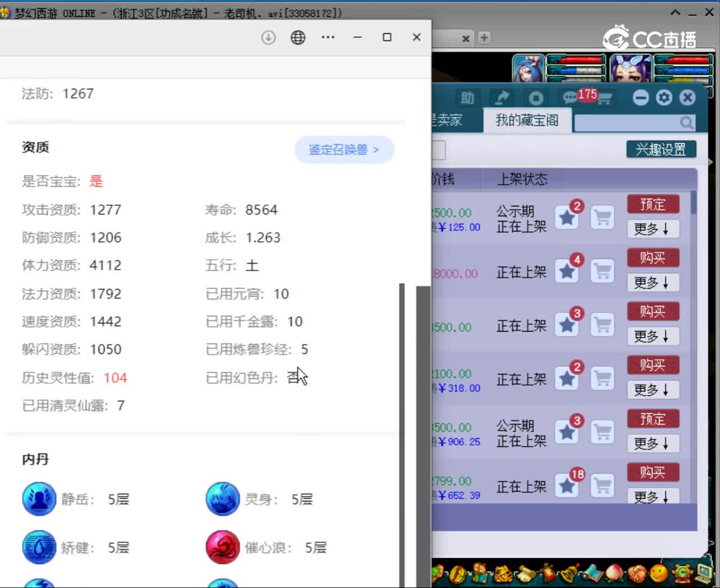Open 兴趣设置 button
The image size is (720, 588).
click(661, 149)
